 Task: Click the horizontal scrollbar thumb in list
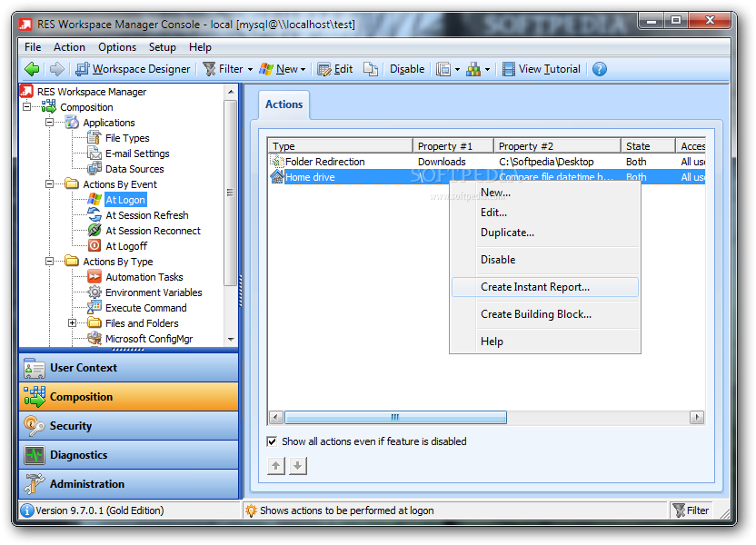(395, 417)
